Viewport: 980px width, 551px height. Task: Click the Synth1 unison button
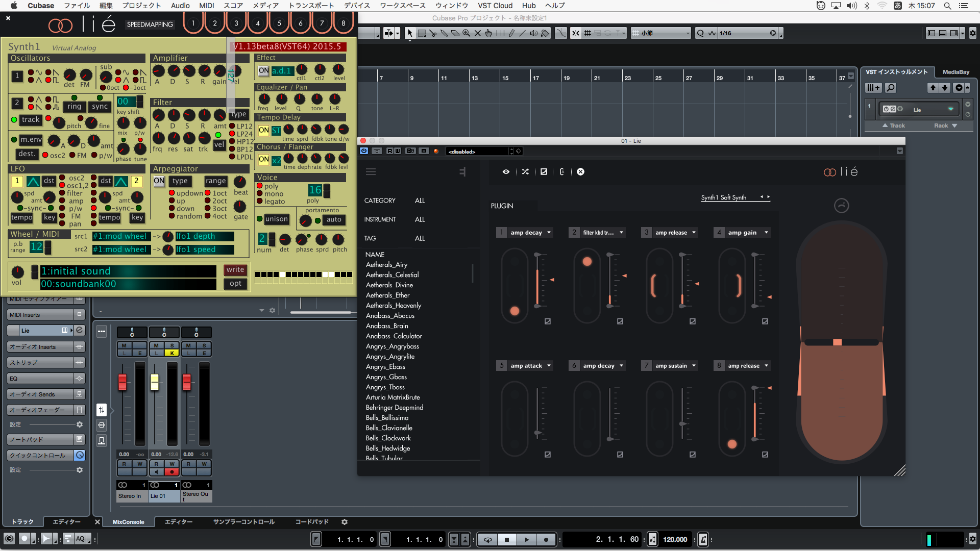[276, 219]
